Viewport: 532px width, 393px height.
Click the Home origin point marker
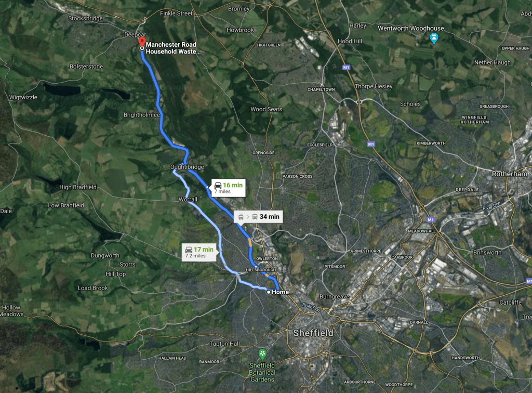[269, 292]
